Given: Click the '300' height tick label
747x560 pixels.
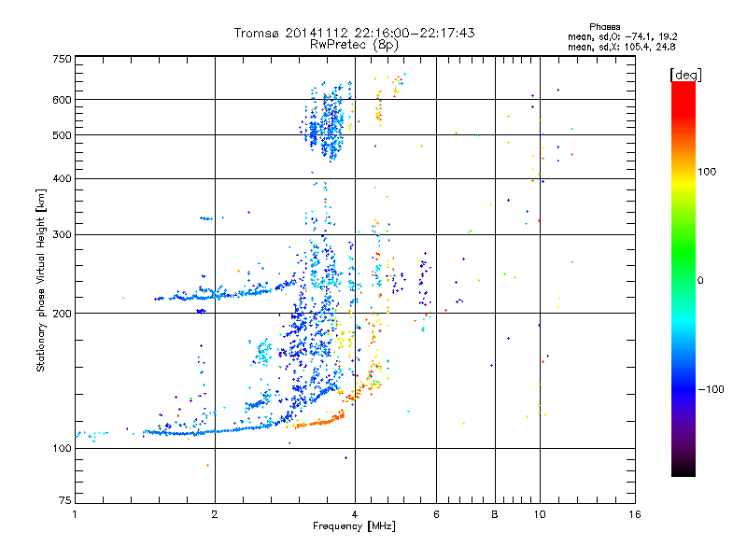Looking at the screenshot, I should pyautogui.click(x=62, y=235).
